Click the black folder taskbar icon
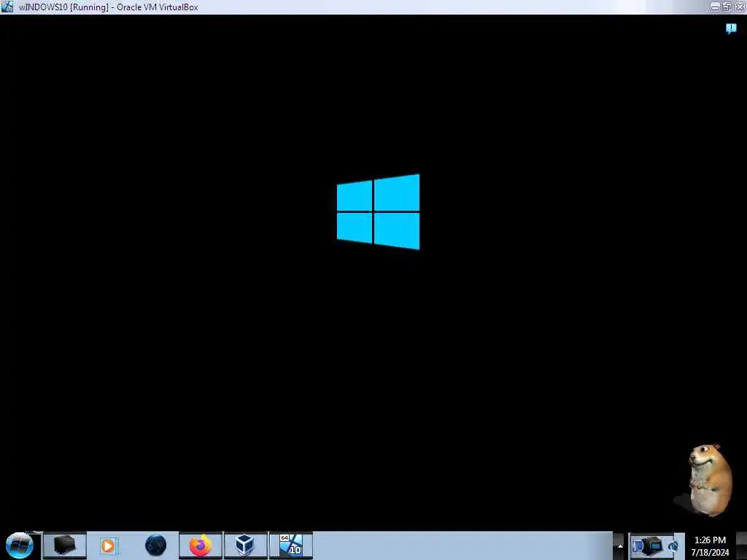This screenshot has width=747, height=560. point(65,545)
